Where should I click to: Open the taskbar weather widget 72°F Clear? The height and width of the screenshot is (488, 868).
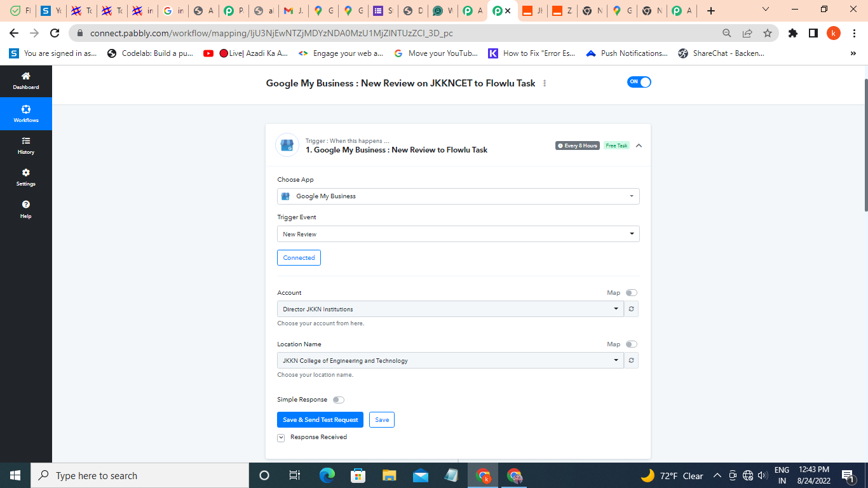(x=672, y=475)
